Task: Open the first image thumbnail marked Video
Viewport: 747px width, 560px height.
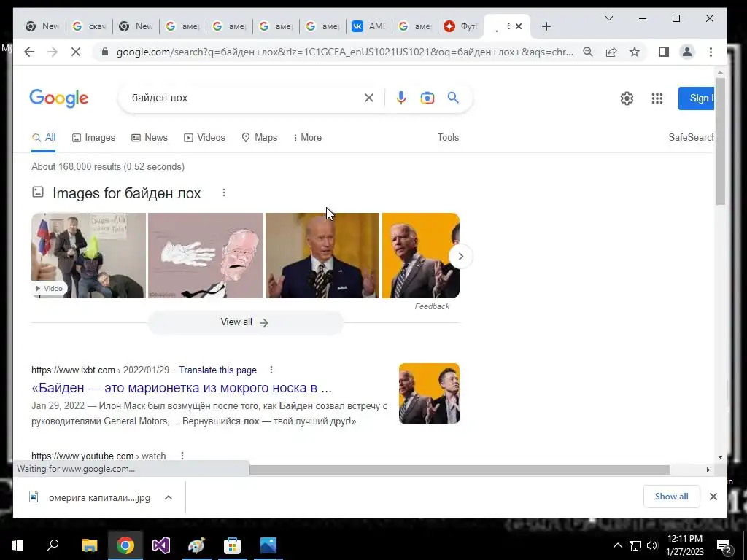Action: coord(88,256)
